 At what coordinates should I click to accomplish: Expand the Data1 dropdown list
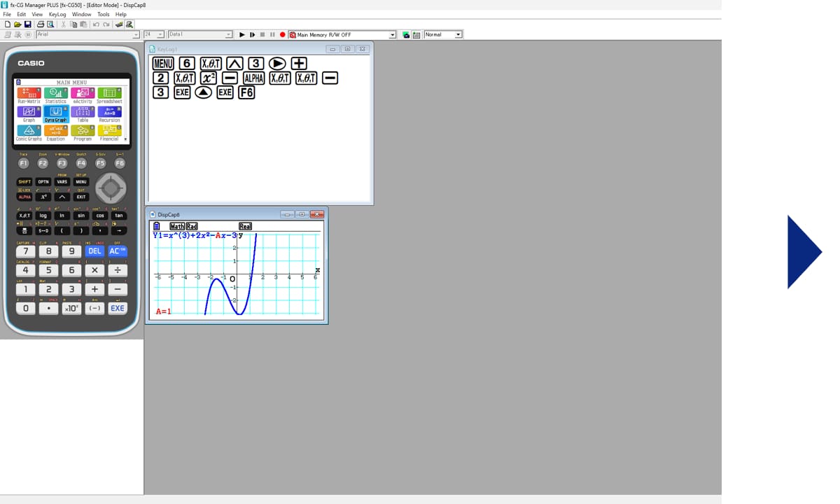(228, 34)
